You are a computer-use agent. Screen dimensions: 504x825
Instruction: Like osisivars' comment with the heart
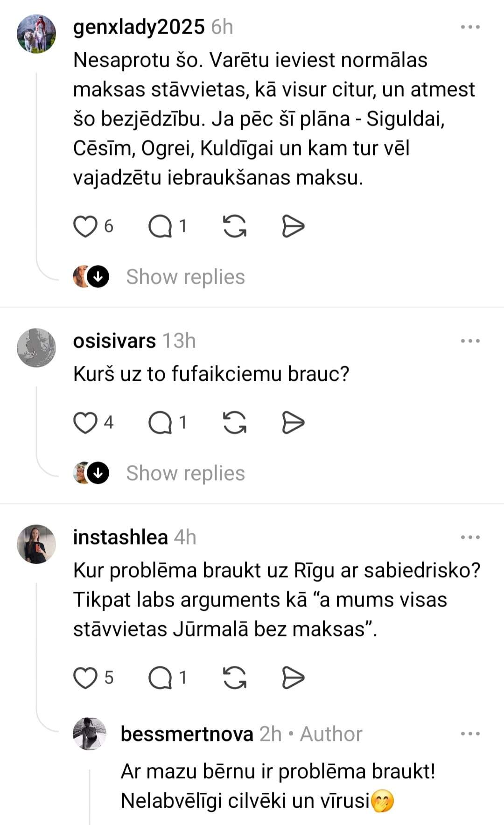(x=85, y=423)
